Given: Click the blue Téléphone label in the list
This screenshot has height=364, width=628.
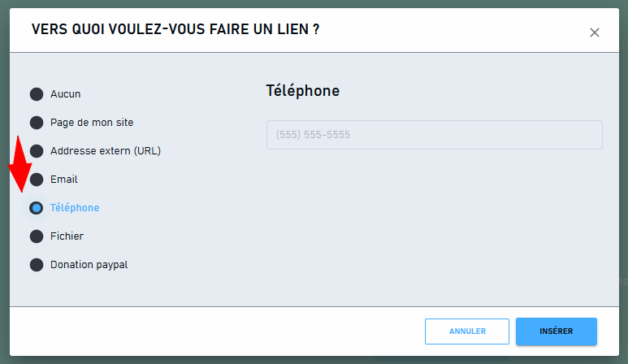Looking at the screenshot, I should coord(75,208).
